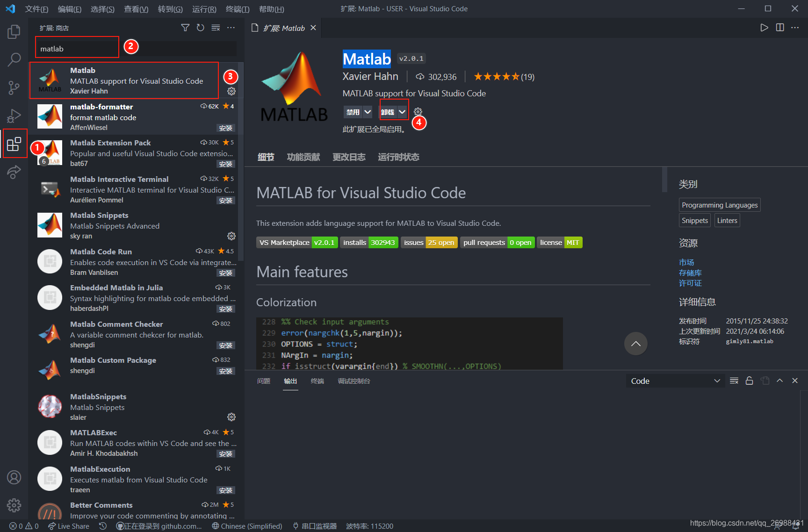Viewport: 808px width, 532px height.
Task: Open the Search view in the activity bar
Action: coord(14,59)
